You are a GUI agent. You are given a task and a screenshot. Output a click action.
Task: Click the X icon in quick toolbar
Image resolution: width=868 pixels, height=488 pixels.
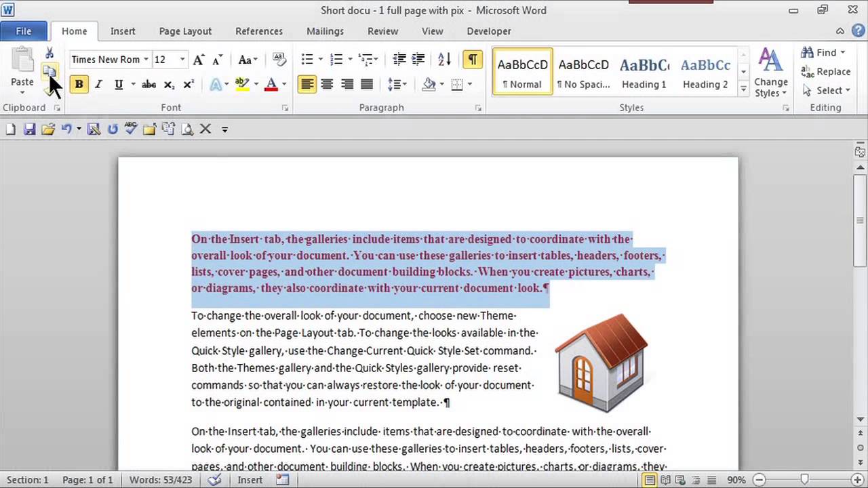205,129
